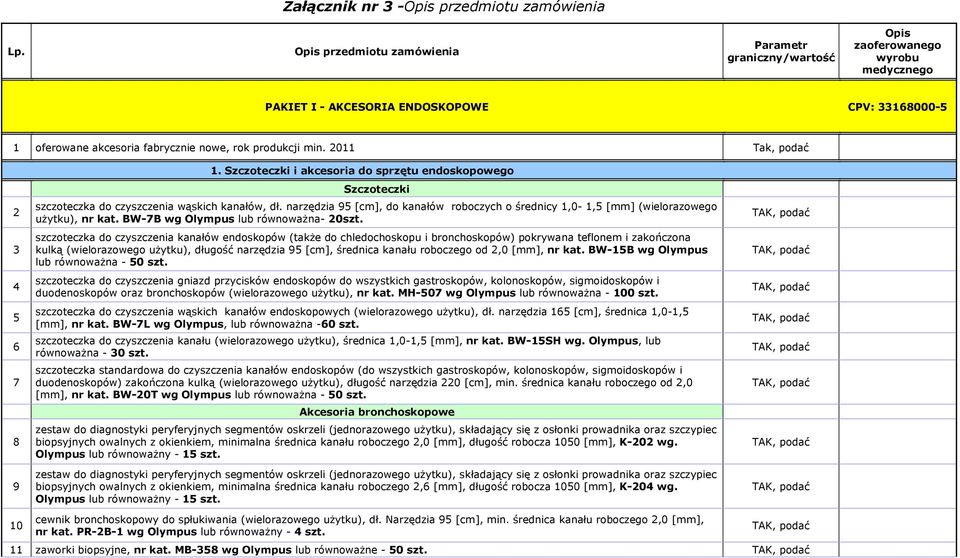Click the row number '4' cell

(17, 287)
